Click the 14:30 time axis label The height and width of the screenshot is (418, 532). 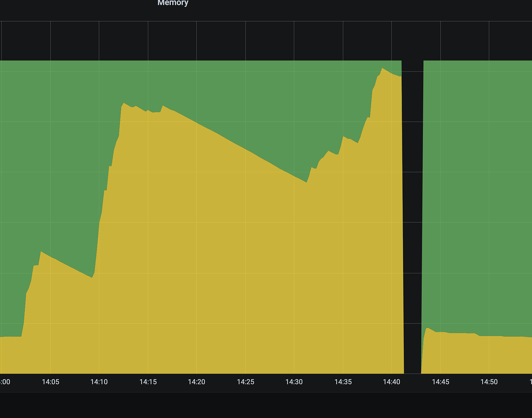pyautogui.click(x=294, y=382)
